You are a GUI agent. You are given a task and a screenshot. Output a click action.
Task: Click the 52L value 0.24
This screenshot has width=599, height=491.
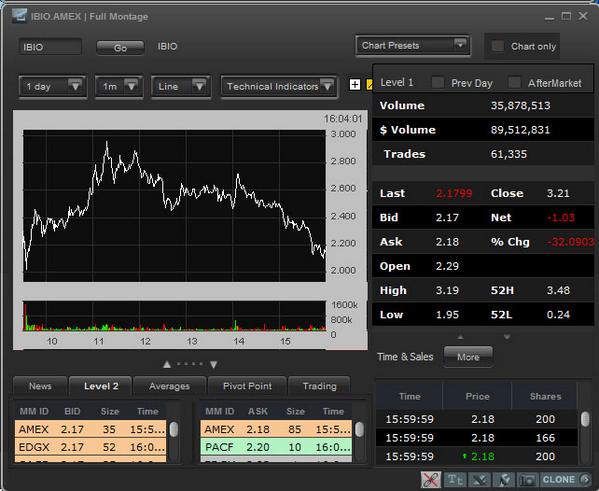[558, 315]
